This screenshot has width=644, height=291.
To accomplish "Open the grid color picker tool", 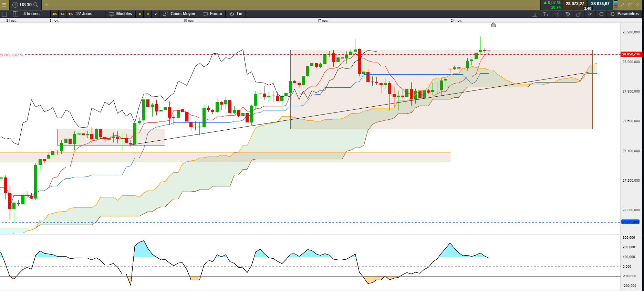I will (568, 14).
